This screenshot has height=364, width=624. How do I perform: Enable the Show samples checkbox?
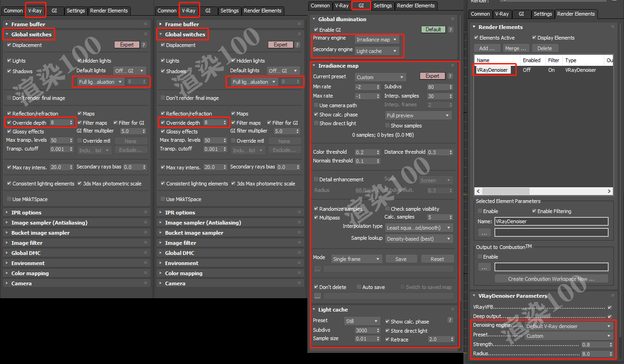[x=387, y=126]
